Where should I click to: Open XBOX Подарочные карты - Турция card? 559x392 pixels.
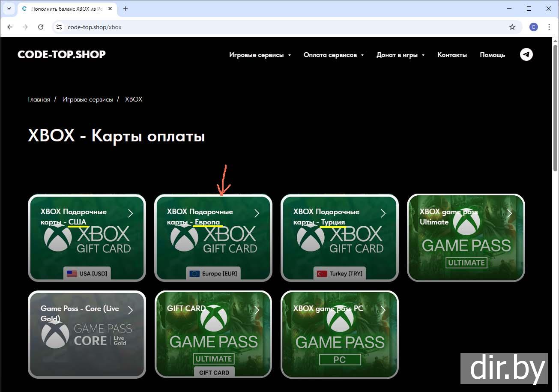340,238
